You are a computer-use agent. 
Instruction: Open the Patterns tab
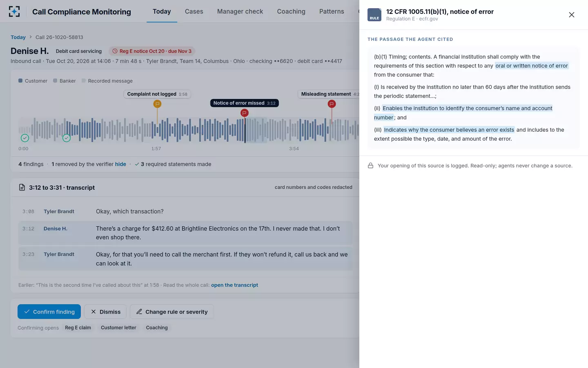[x=332, y=11]
